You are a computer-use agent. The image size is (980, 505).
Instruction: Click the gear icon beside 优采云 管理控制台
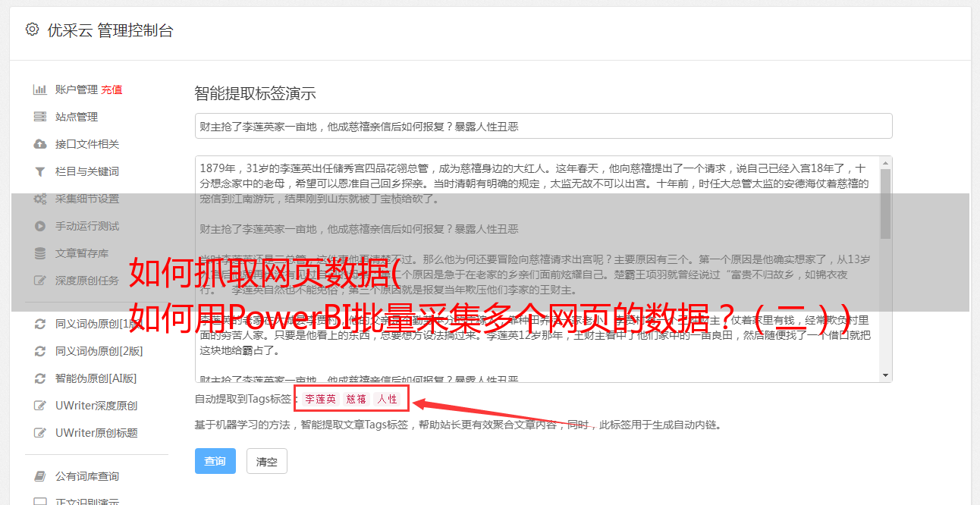pos(32,30)
